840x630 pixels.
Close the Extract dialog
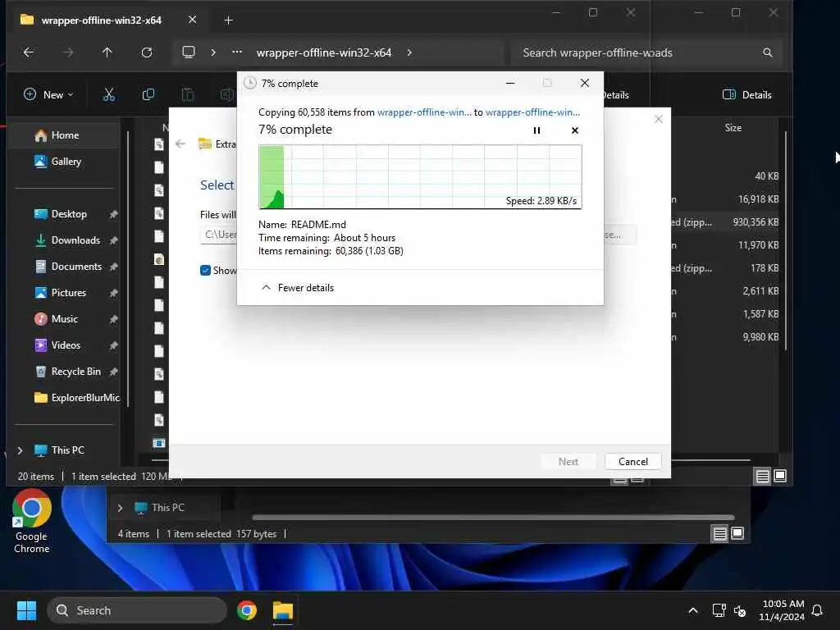coord(659,119)
